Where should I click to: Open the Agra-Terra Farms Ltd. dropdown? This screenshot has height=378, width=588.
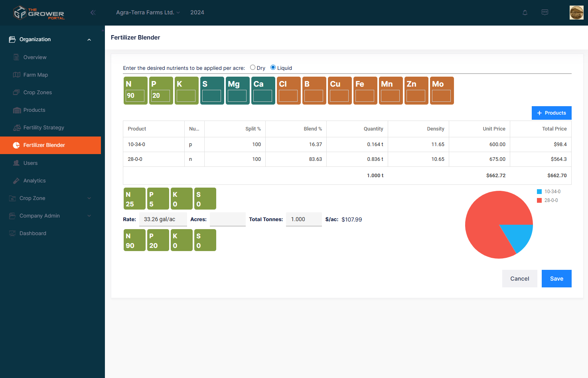tap(148, 12)
